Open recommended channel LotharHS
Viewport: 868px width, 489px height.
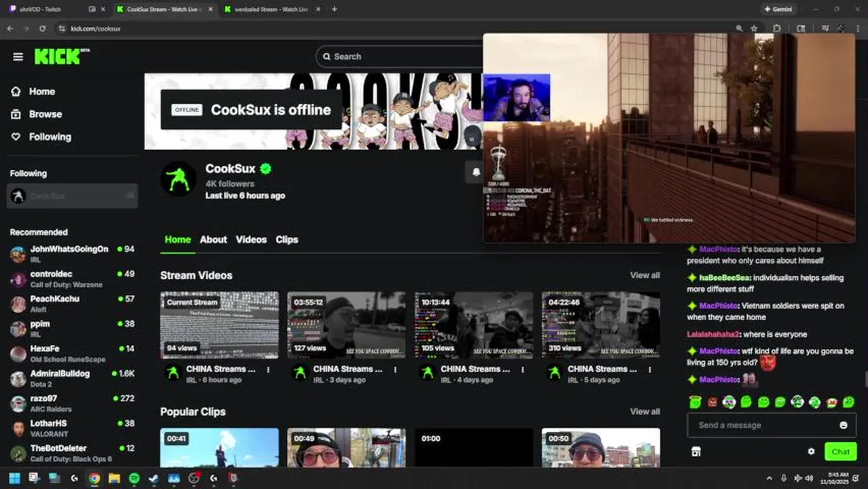click(x=73, y=428)
